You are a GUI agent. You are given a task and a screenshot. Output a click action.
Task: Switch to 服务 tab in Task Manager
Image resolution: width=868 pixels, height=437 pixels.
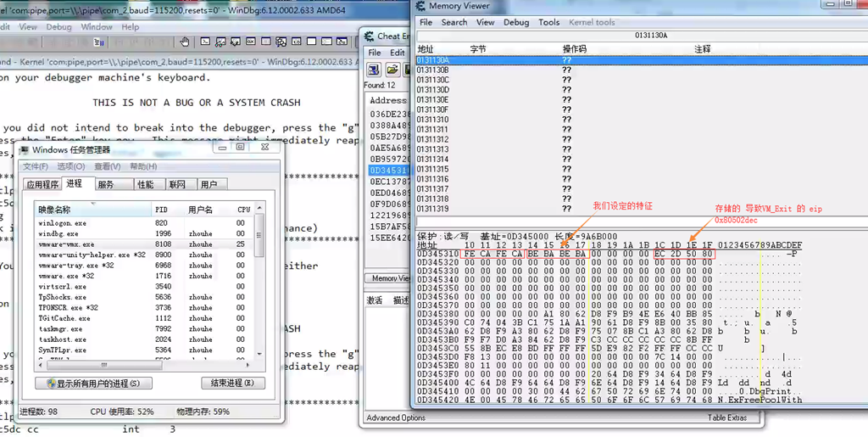[x=114, y=184]
